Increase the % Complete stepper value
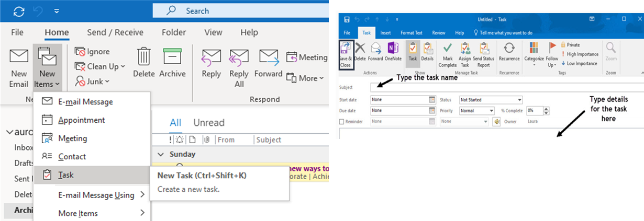This screenshot has width=644, height=221. pyautogui.click(x=547, y=109)
